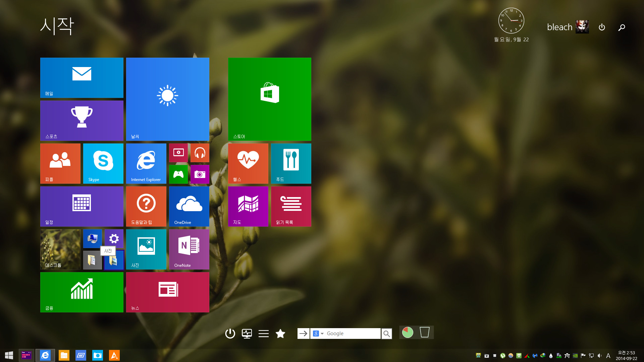Open the 헬스 (Health) tile
This screenshot has width=644, height=362.
pyautogui.click(x=248, y=164)
